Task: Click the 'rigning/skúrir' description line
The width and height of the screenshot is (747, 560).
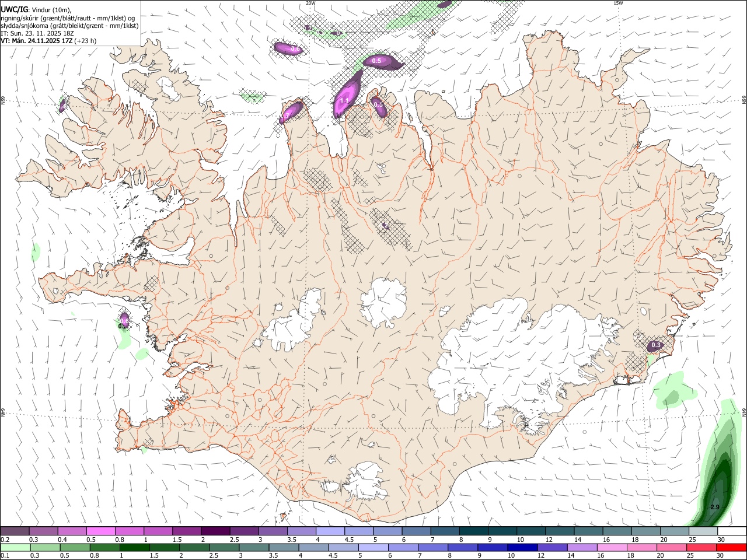Action: tap(68, 18)
